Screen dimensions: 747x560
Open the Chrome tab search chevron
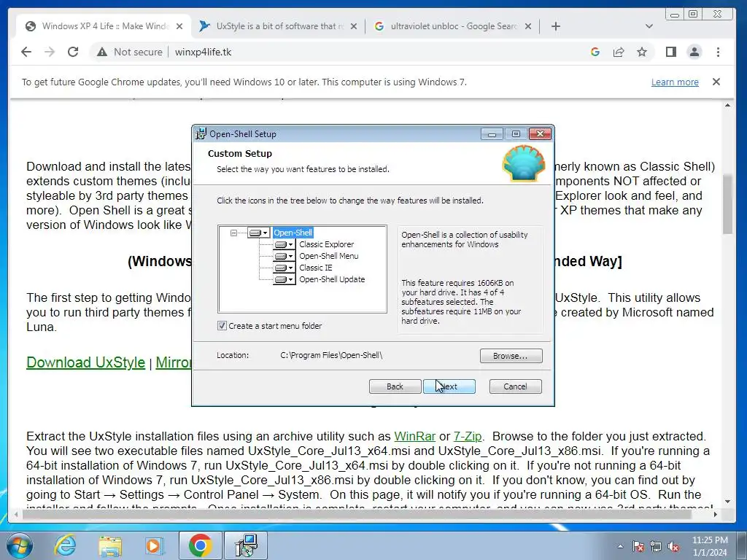coord(649,26)
